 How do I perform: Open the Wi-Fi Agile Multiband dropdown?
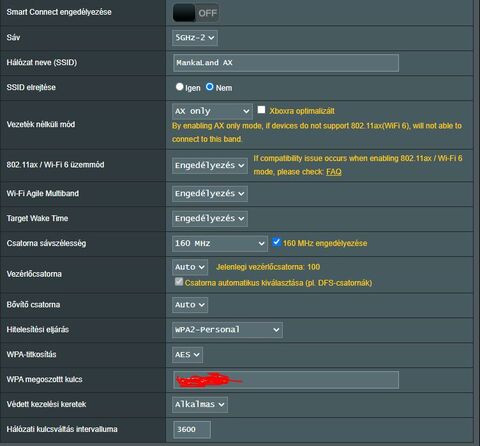point(210,194)
